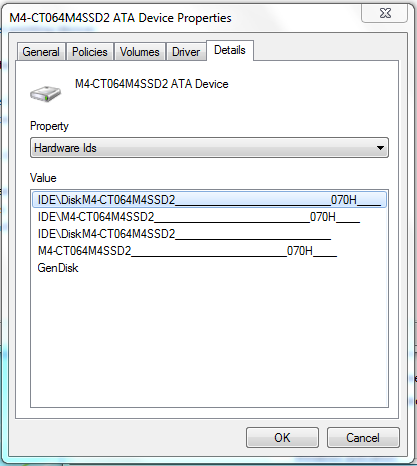Image resolution: width=417 pixels, height=466 pixels.
Task: Select first IDE\DiskM4-CT064M4SSD2 070H value
Action: coord(209,200)
